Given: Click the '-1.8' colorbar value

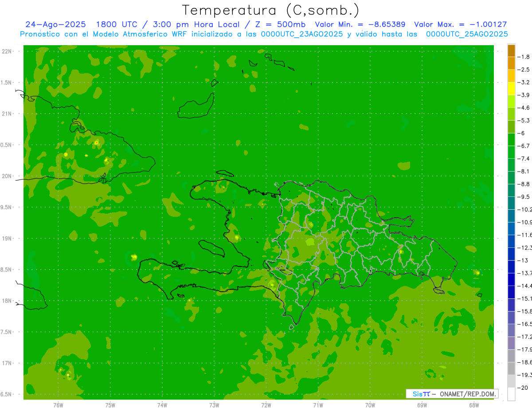Looking at the screenshot, I should click(524, 57).
